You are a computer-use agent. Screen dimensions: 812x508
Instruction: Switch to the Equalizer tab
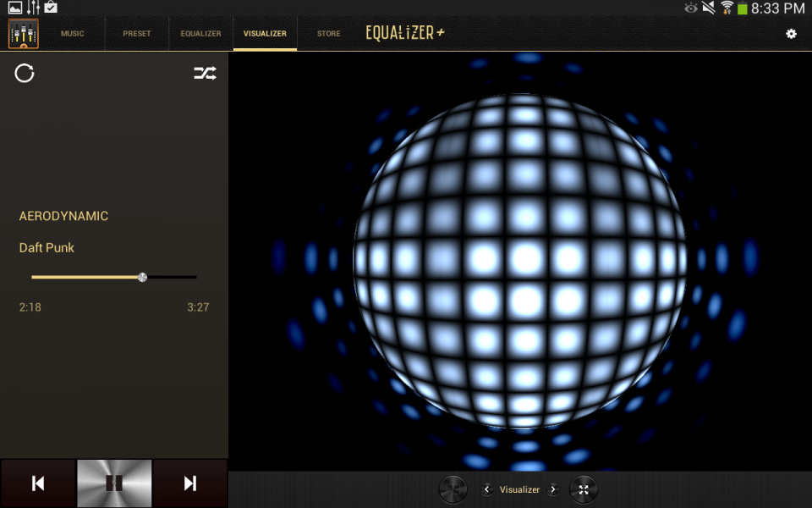[x=201, y=34]
